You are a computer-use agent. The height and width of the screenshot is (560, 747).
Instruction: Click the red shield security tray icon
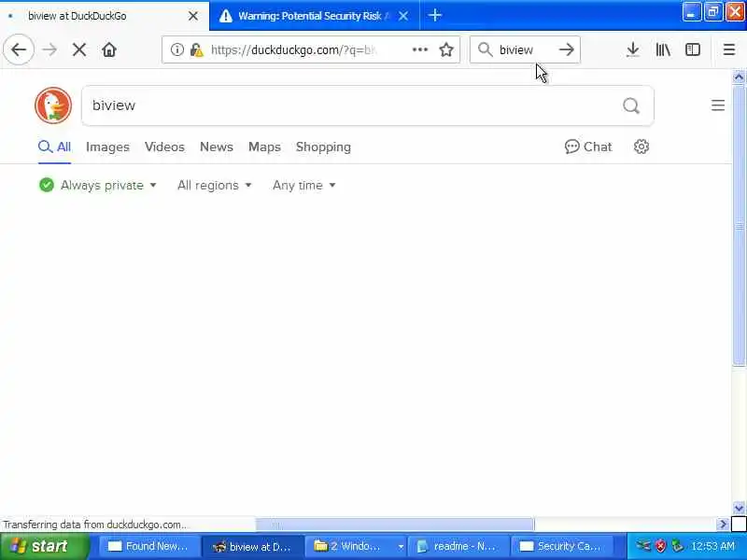click(660, 546)
